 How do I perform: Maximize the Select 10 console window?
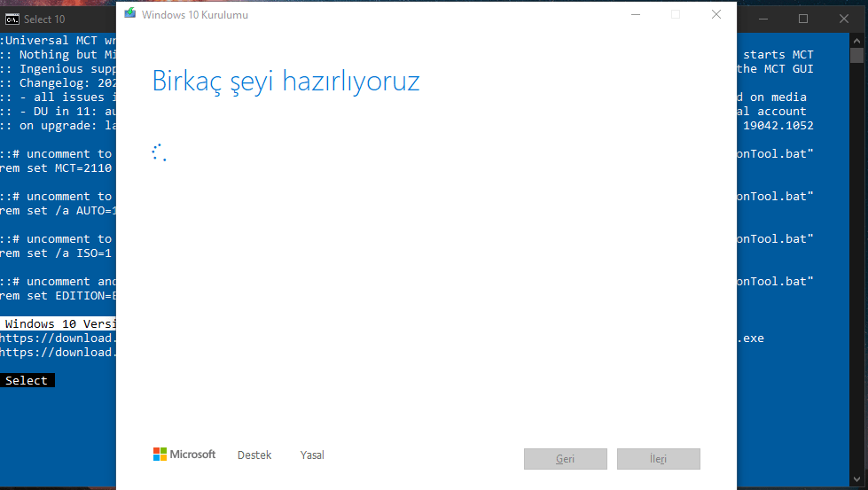tap(803, 19)
